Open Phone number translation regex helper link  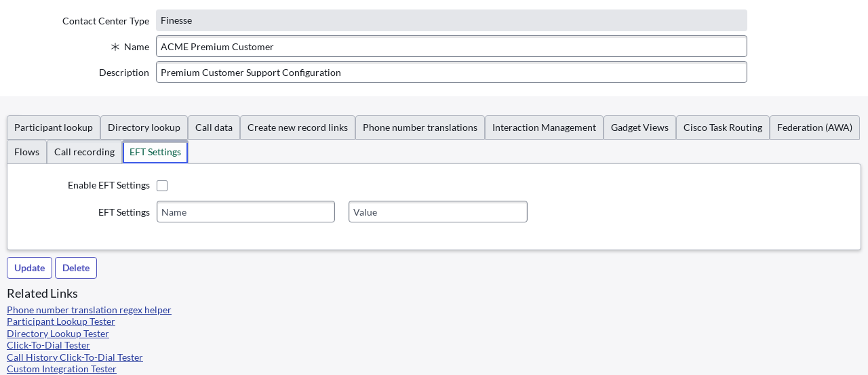(x=89, y=310)
